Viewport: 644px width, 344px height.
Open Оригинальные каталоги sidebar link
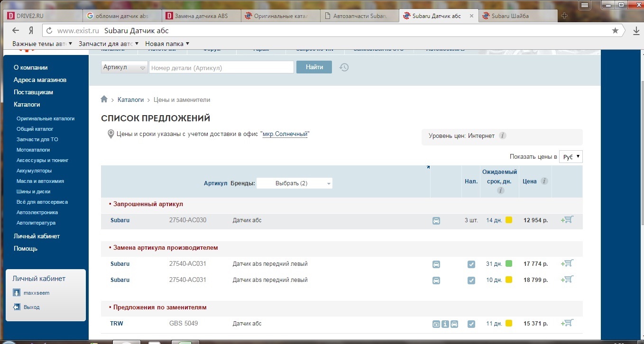(46, 118)
